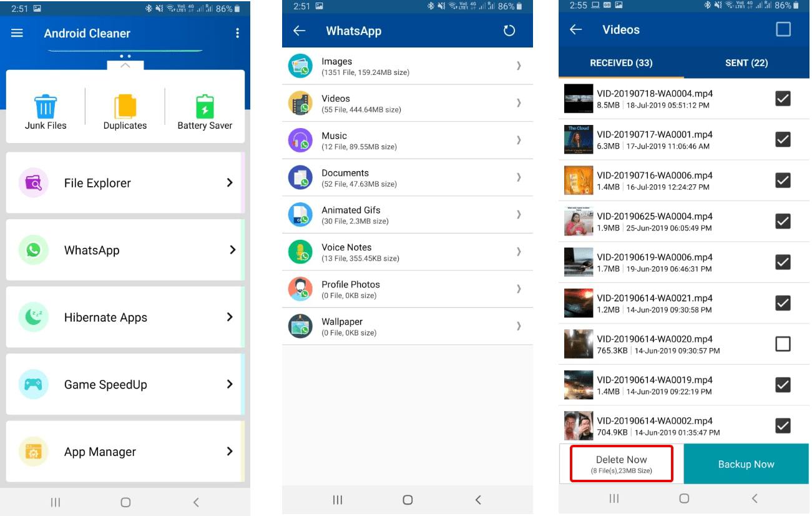The image size is (812, 516).
Task: Tap the file name VID-20190625-WA0004.mp4
Action: point(655,216)
